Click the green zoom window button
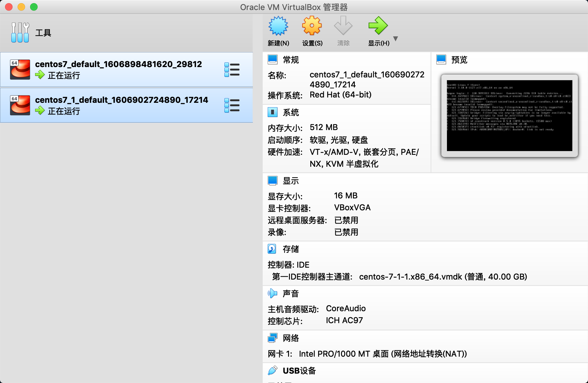 (x=34, y=7)
